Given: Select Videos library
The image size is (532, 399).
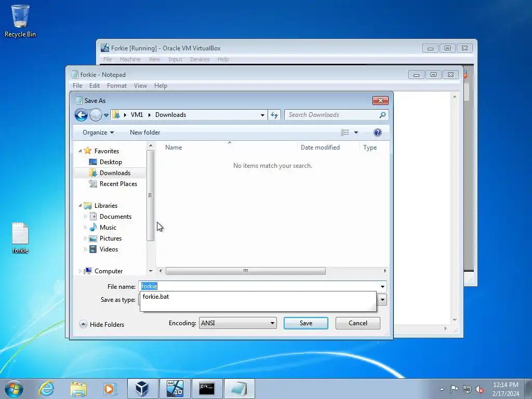Looking at the screenshot, I should (x=109, y=249).
